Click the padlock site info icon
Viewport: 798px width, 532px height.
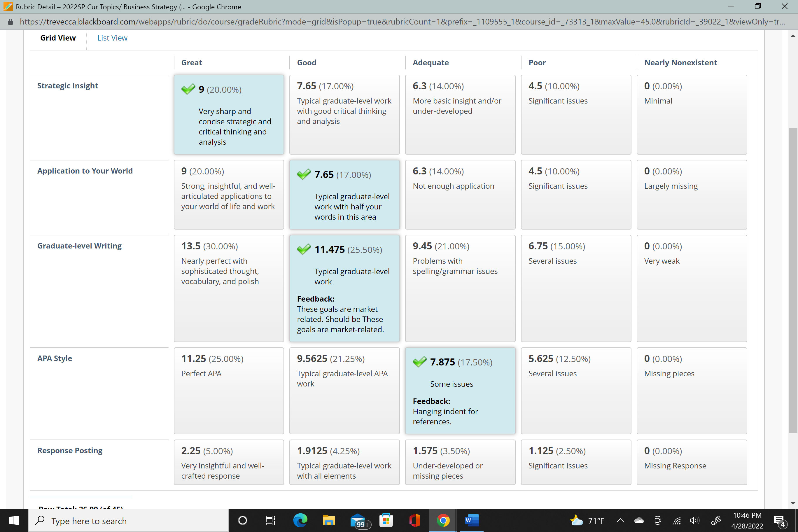pos(10,22)
